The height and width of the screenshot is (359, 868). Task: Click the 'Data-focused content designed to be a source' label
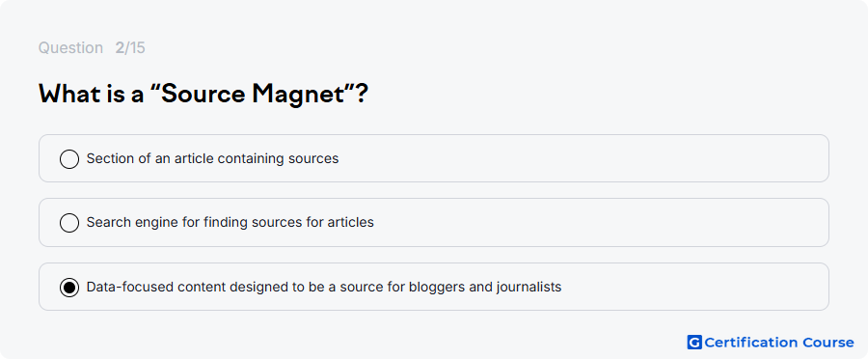tap(324, 287)
